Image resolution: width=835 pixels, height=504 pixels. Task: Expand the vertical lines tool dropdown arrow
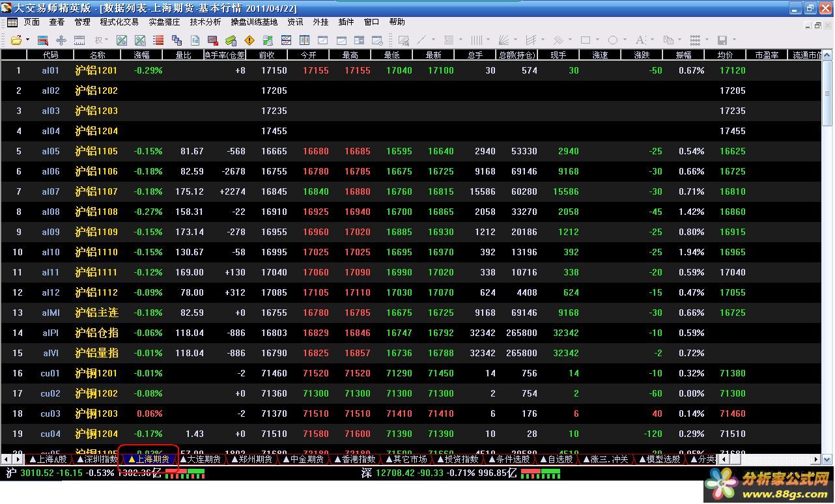click(488, 40)
